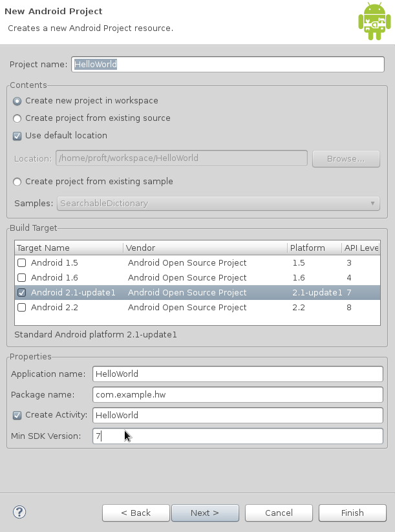Enable Android 2.2 build target checkbox
The height and width of the screenshot is (532, 395).
click(x=22, y=308)
